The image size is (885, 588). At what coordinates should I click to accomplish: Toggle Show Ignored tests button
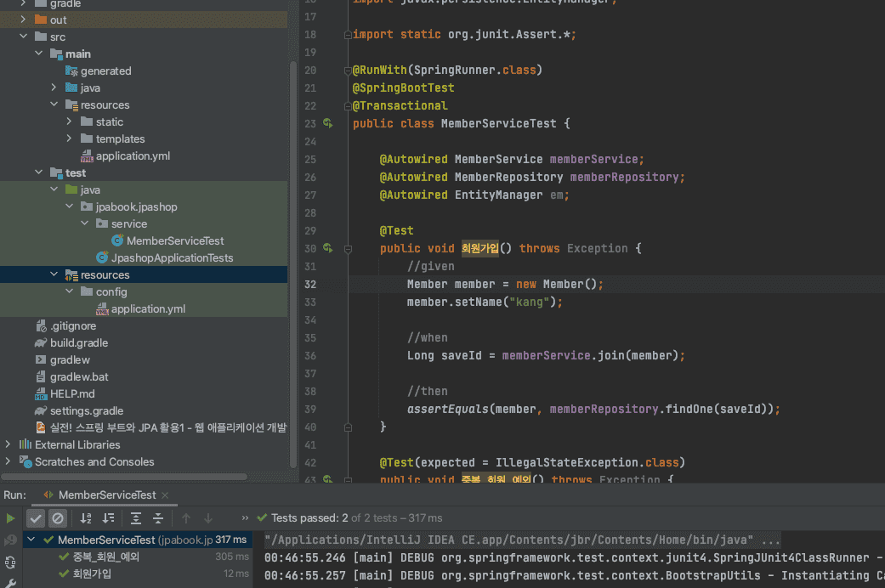point(58,517)
